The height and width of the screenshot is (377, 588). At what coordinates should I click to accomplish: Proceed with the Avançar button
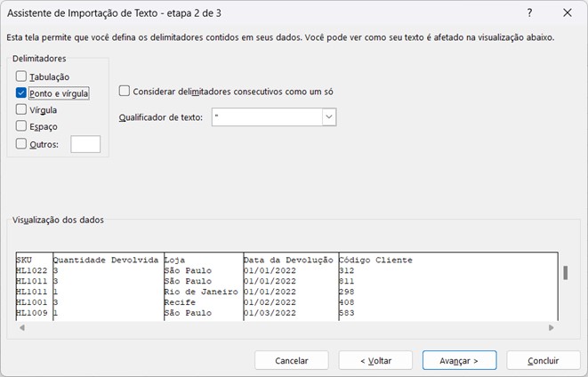[x=458, y=361]
